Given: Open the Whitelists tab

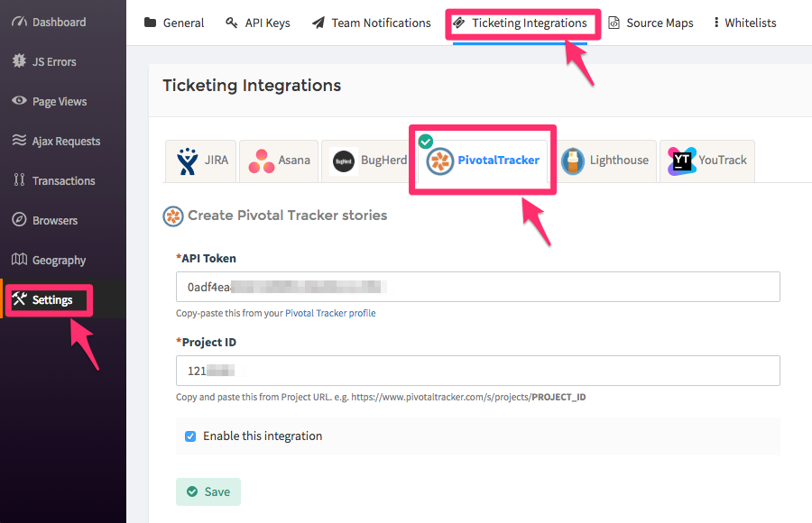Looking at the screenshot, I should coord(744,23).
